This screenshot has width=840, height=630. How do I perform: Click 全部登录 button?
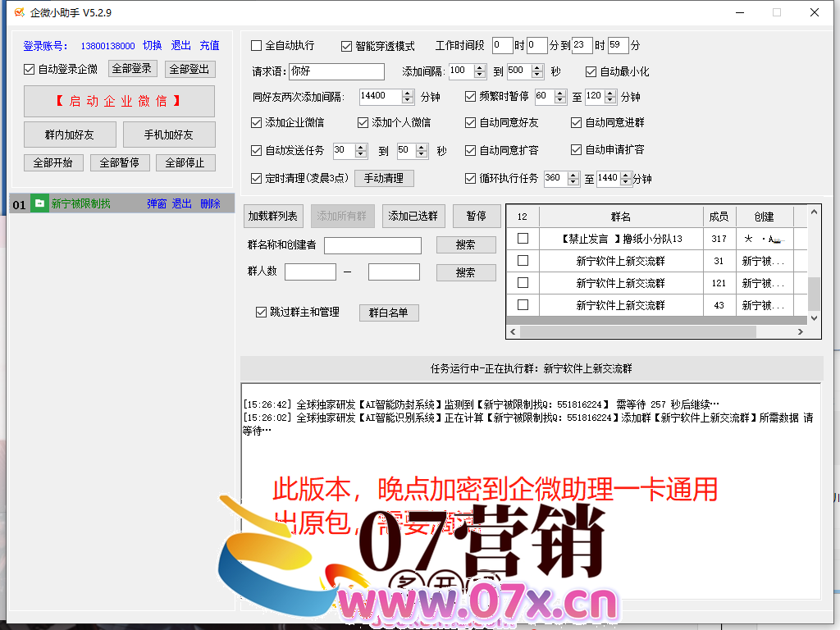click(x=132, y=69)
